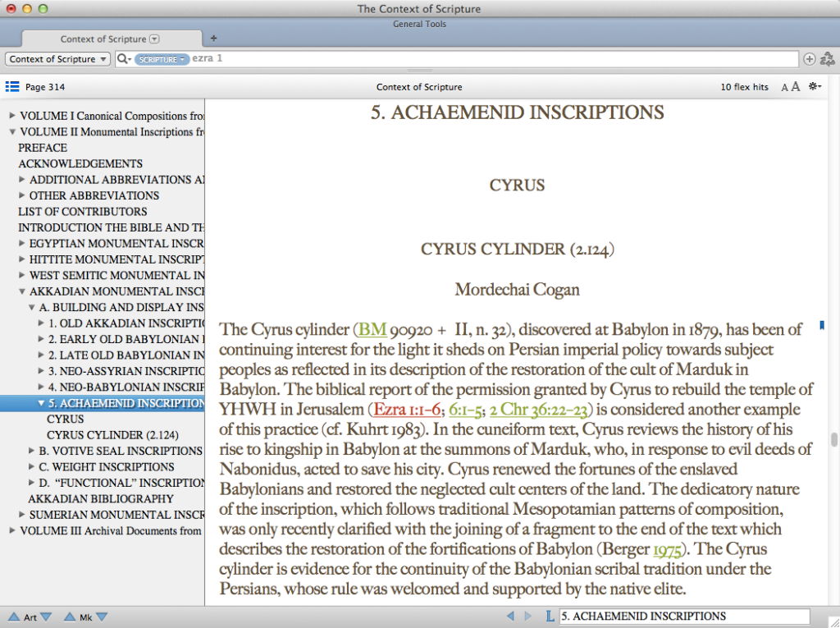The image size is (840, 628).
Task: Toggle the table of contents list icon
Action: (x=12, y=87)
